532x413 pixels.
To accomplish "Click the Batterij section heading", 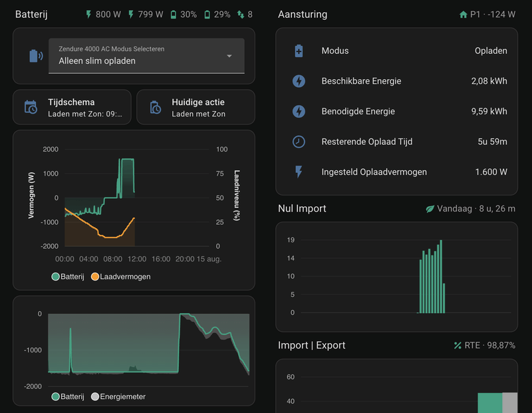I will (x=31, y=15).
